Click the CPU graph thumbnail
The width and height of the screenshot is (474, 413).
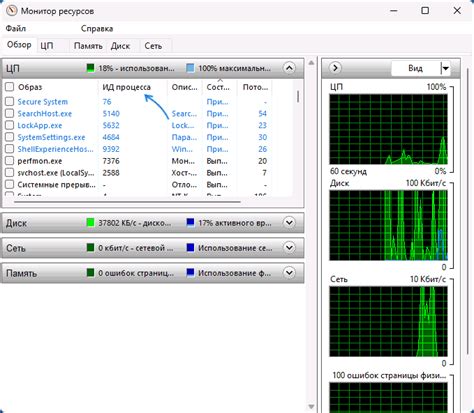click(x=388, y=129)
